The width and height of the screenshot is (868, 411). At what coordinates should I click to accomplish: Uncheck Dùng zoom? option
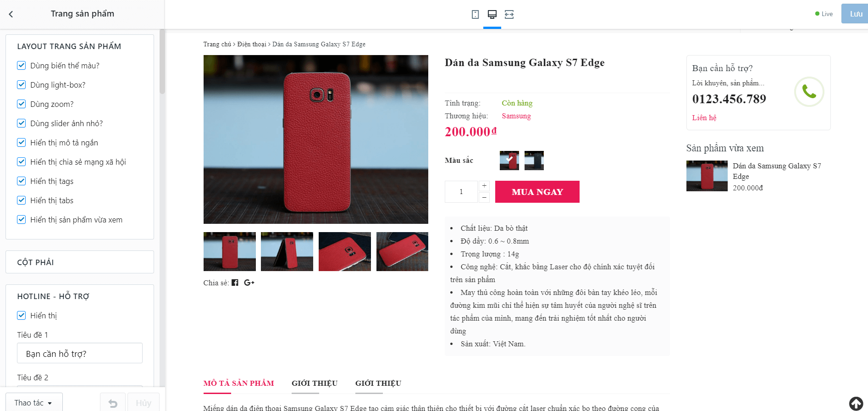pyautogui.click(x=21, y=104)
